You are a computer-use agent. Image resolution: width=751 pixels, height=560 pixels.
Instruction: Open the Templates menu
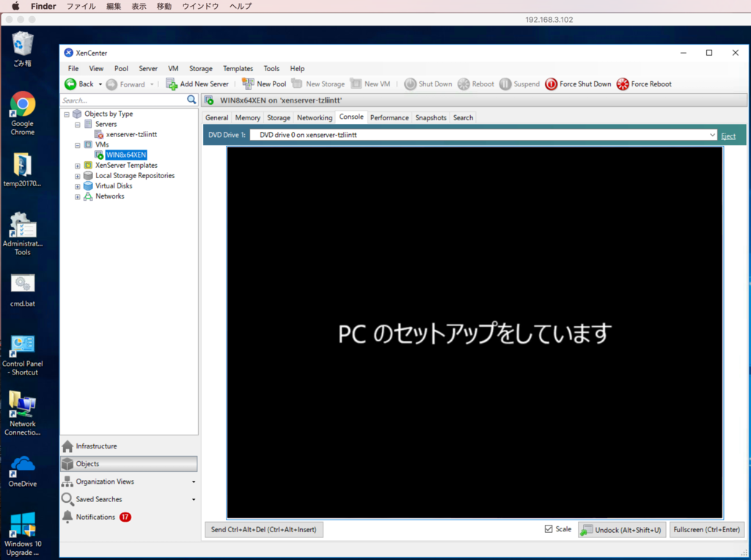tap(238, 68)
